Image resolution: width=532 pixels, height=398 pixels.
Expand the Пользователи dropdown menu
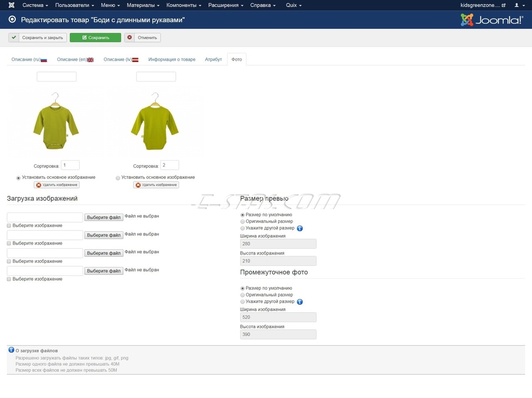coord(74,5)
